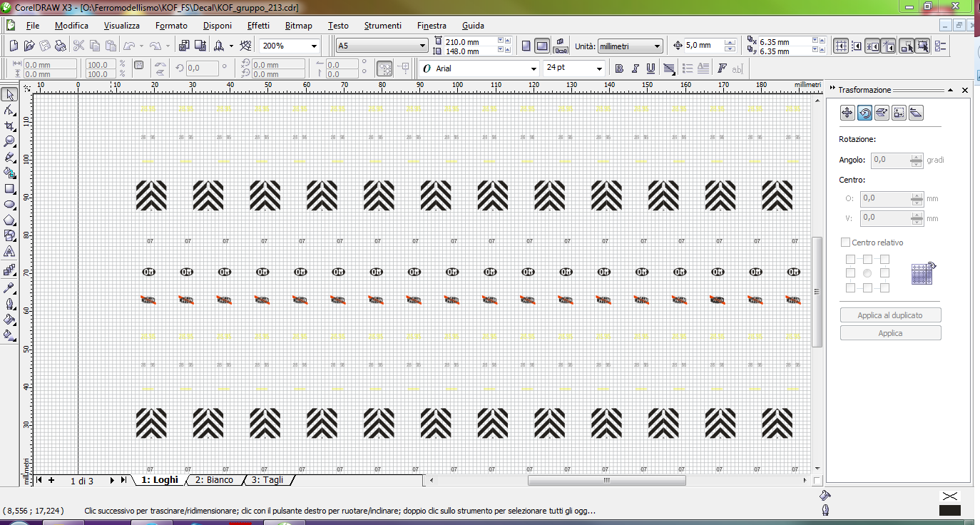Viewport: 980px width, 525px height.
Task: Increase the nudge offset 5,0 mm stepper
Action: pyautogui.click(x=730, y=42)
